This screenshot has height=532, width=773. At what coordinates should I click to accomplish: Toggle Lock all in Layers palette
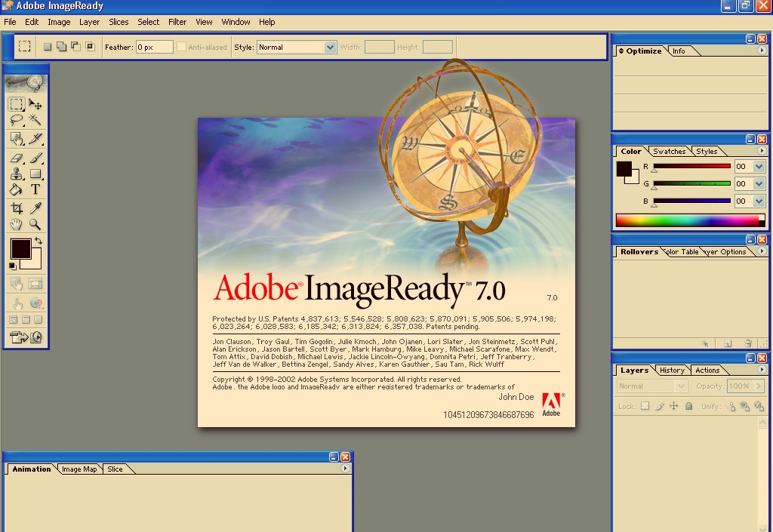coord(688,406)
